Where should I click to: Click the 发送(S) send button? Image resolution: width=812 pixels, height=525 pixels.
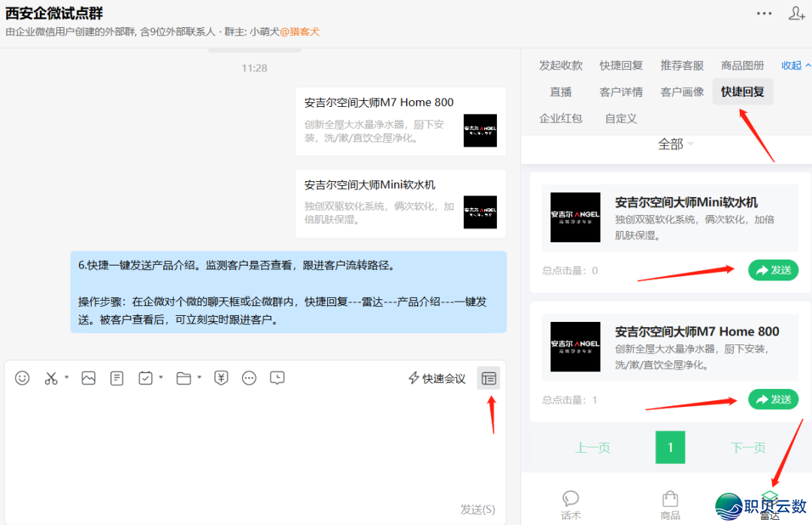click(x=477, y=509)
